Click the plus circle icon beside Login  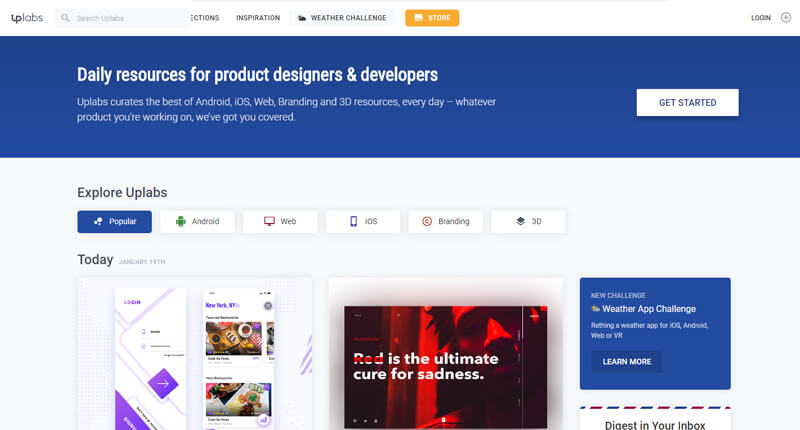pyautogui.click(x=786, y=17)
